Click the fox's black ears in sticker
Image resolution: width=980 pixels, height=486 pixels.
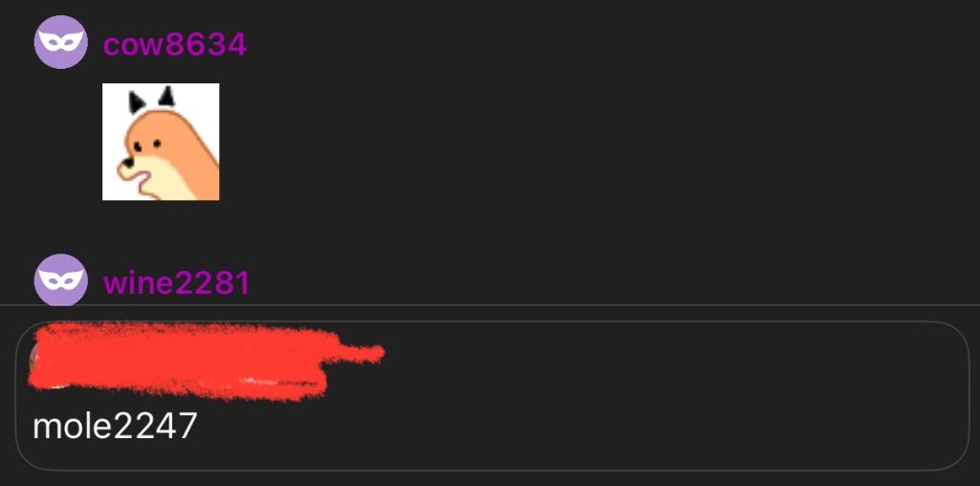point(151,99)
